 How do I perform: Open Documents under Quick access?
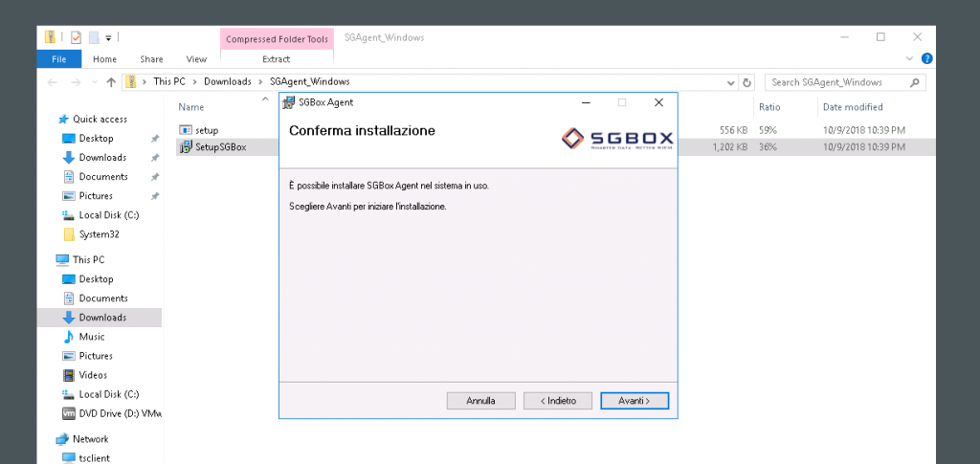pos(103,177)
